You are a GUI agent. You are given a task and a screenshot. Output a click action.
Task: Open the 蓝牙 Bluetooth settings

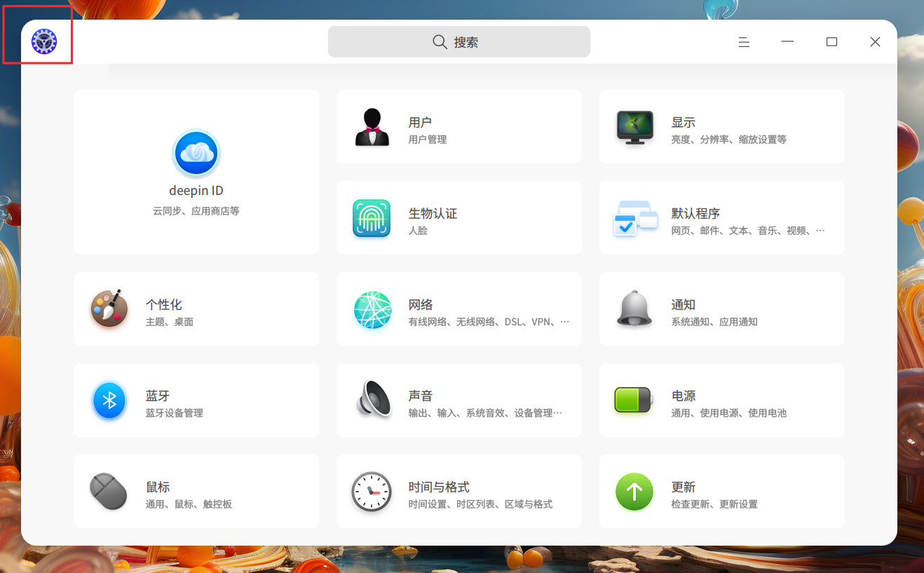point(196,400)
